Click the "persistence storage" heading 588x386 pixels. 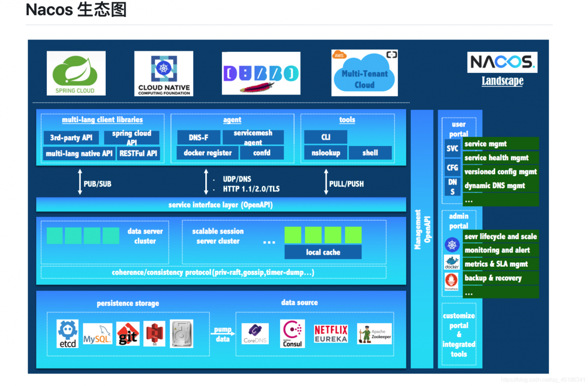point(128,303)
